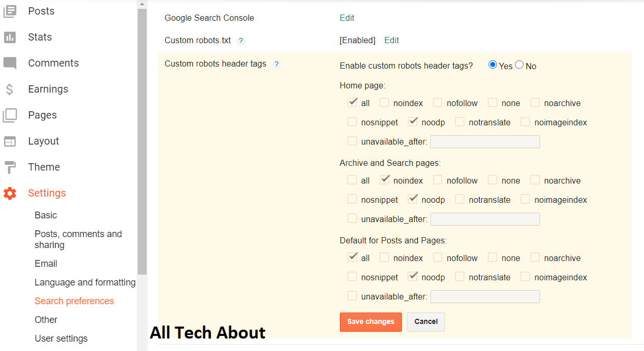This screenshot has width=644, height=351.
Task: Open Search preferences settings submenu
Action: [x=74, y=301]
